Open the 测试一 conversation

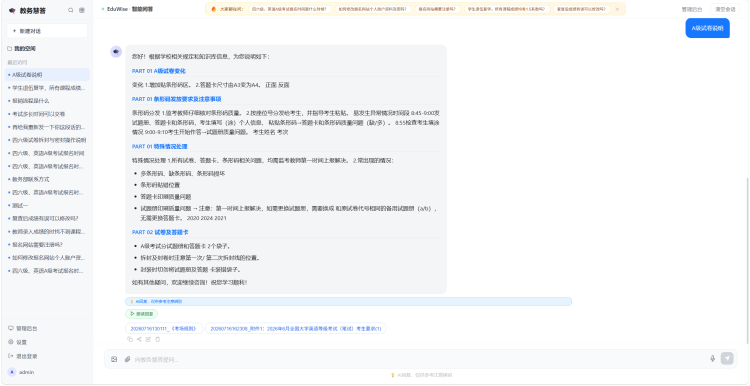coord(47,205)
